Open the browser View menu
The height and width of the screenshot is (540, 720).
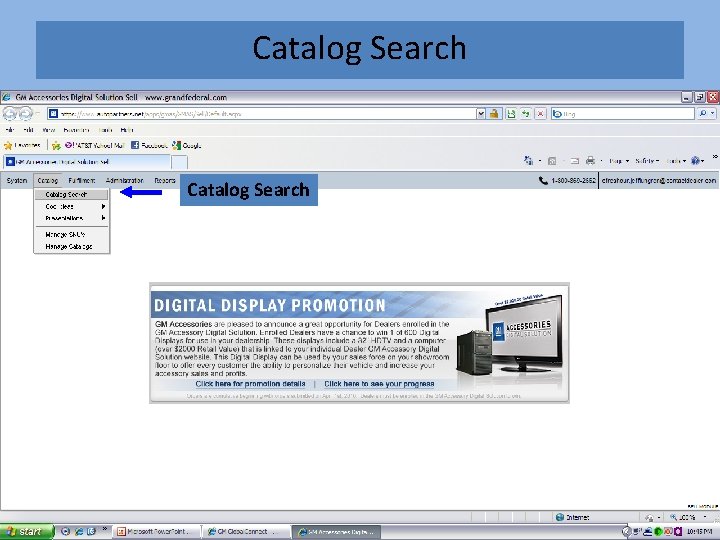(49, 130)
